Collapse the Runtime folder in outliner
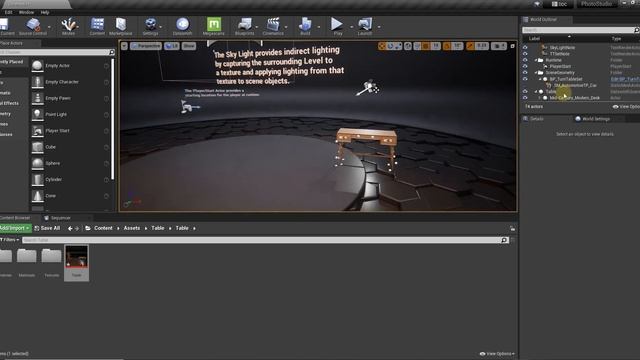 point(536,60)
